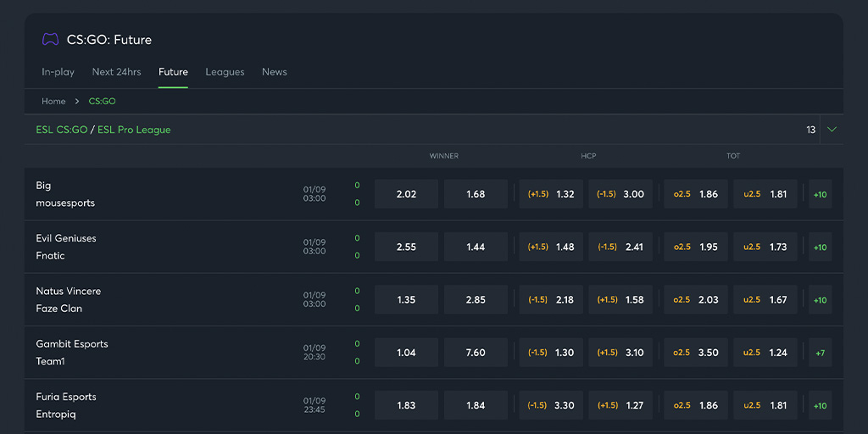868x434 pixels.
Task: Pick Big winner odds 2.02
Action: pyautogui.click(x=406, y=194)
